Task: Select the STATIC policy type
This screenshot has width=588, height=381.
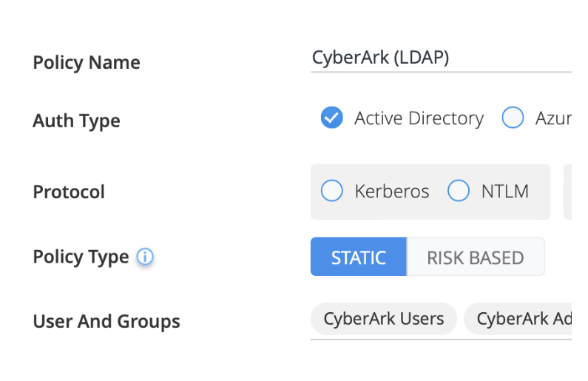Action: coord(359,257)
